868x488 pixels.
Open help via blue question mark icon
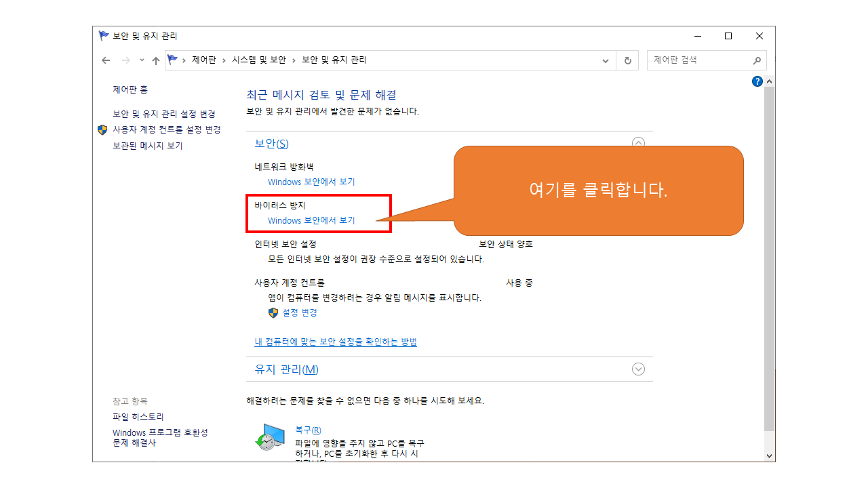coord(757,81)
